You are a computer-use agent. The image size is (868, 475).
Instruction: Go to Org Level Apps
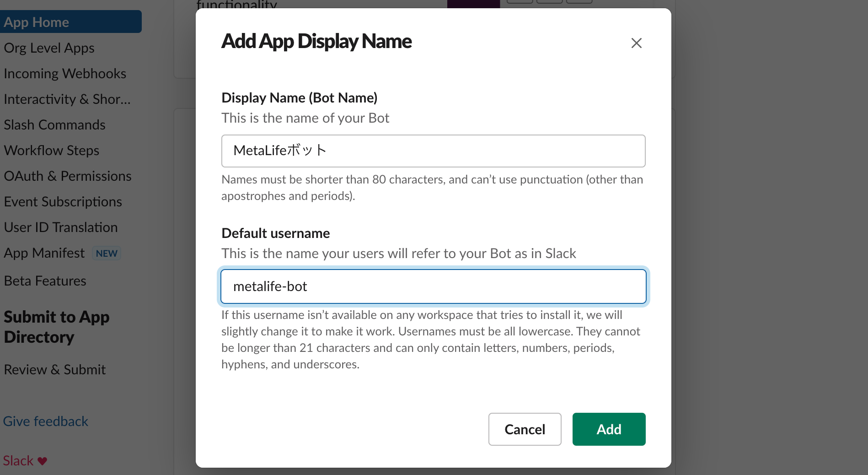tap(49, 48)
